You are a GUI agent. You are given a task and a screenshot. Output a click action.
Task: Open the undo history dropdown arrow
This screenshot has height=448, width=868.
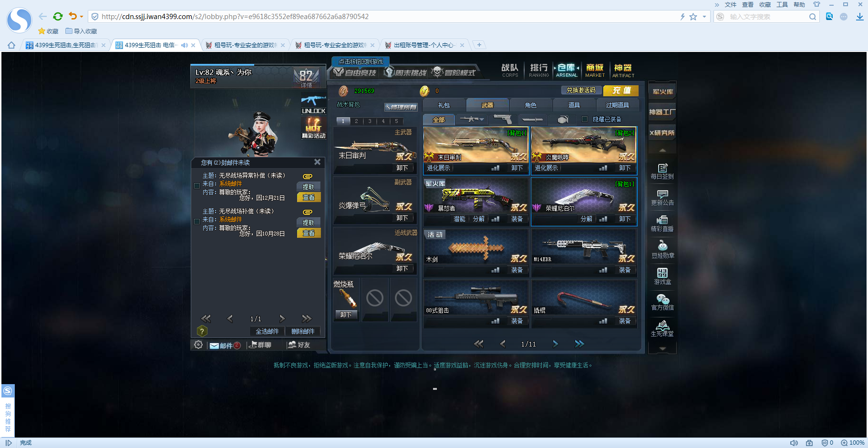pyautogui.click(x=82, y=17)
